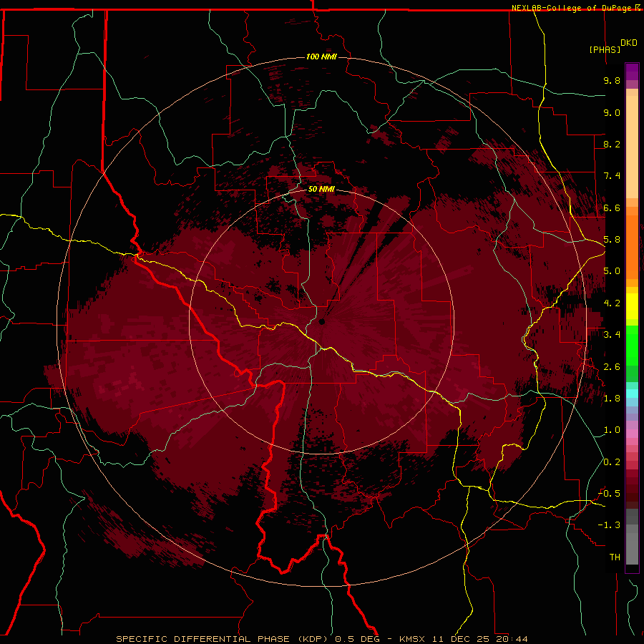Click the 2.6 legend value
This screenshot has width=644, height=644.
[x=612, y=367]
